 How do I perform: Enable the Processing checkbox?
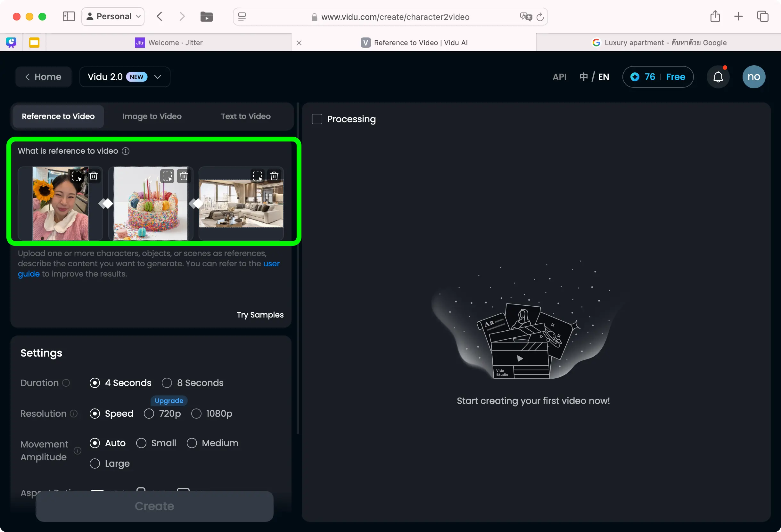point(317,119)
